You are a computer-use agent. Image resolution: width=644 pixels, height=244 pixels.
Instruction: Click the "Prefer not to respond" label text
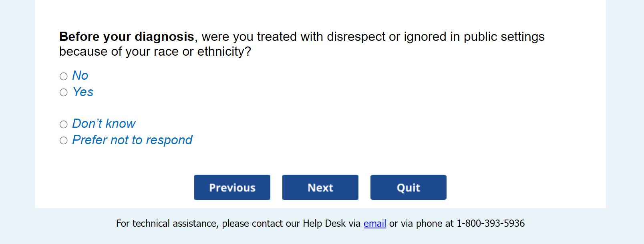132,140
